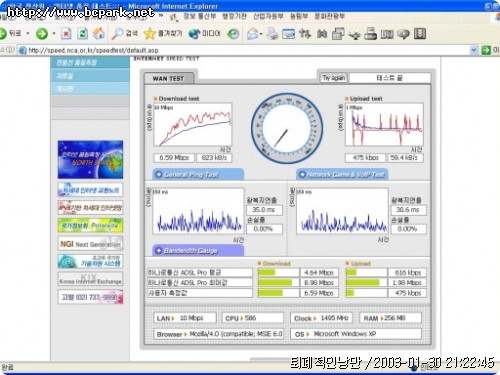
Task: Open the History clock icon
Action: [x=233, y=33]
